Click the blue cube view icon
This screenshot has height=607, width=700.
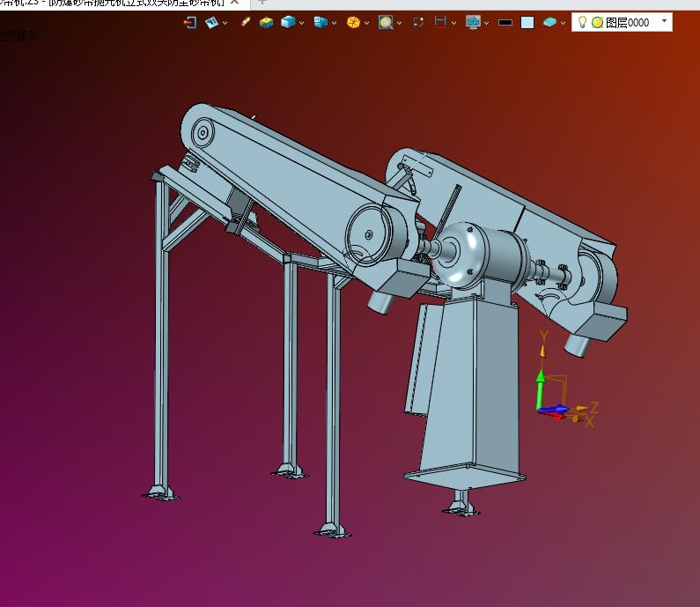tap(287, 22)
